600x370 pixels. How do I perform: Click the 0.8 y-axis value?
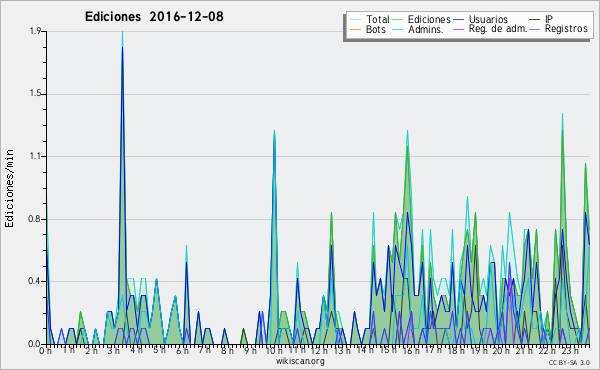(35, 219)
